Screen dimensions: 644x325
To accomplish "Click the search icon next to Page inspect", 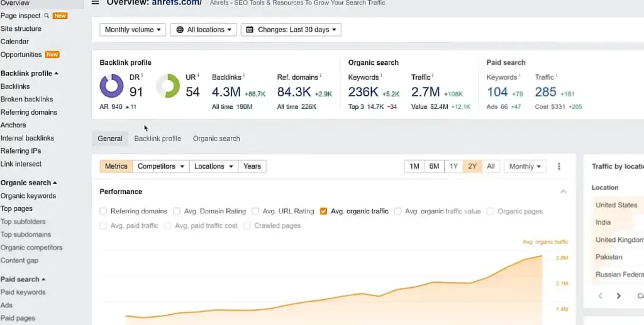I will [x=47, y=16].
